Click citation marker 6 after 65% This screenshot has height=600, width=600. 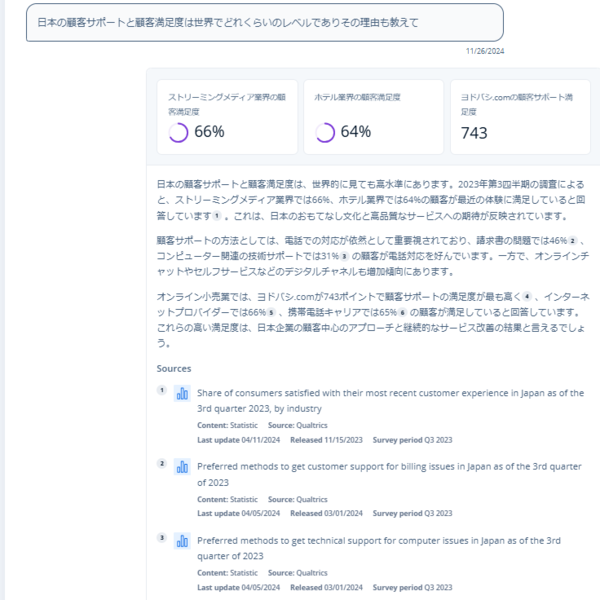pos(402,312)
